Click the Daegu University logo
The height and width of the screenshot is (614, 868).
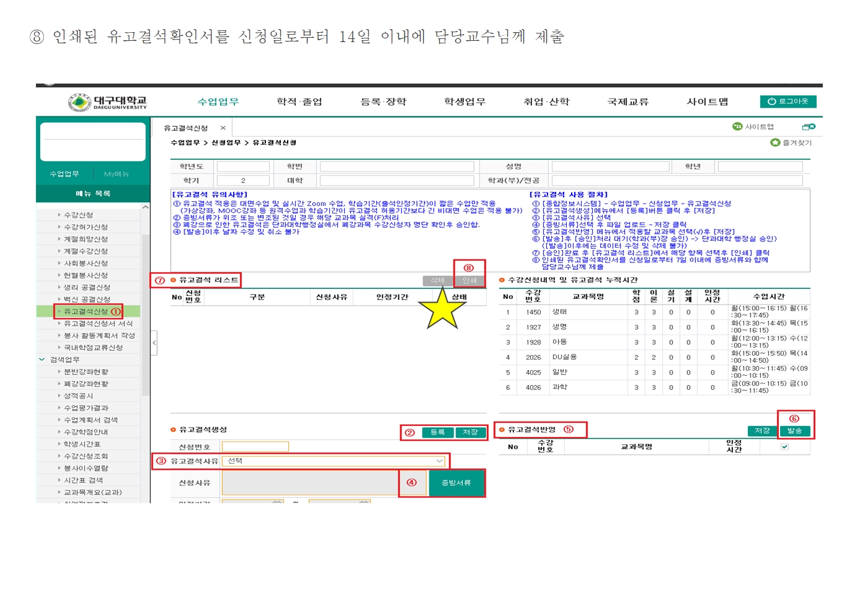[108, 102]
